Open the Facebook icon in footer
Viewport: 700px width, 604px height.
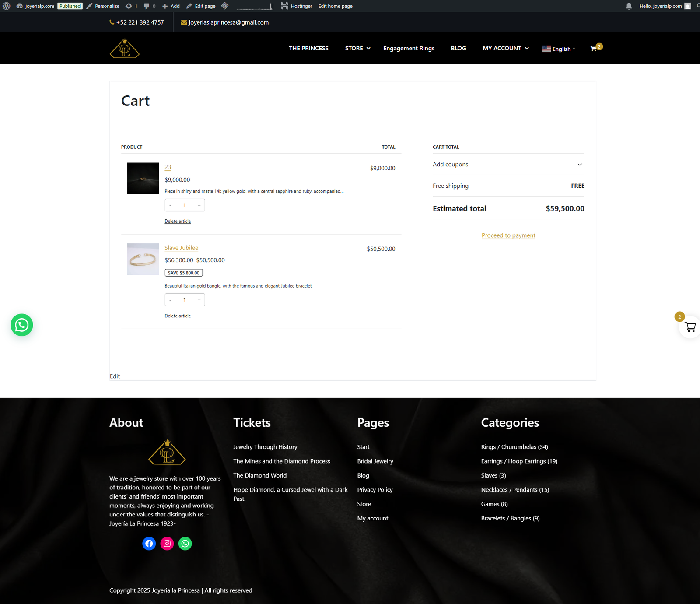coord(149,544)
